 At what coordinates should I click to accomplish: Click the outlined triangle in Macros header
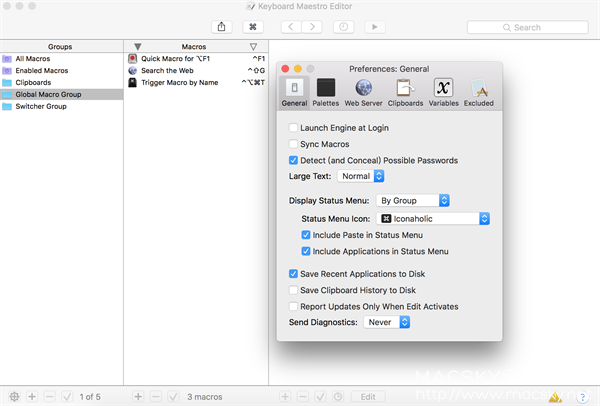click(x=253, y=47)
